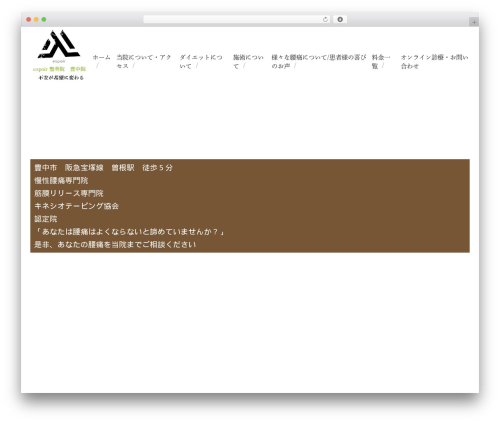
Task: Maximize the window with green button
Action: coord(44,20)
